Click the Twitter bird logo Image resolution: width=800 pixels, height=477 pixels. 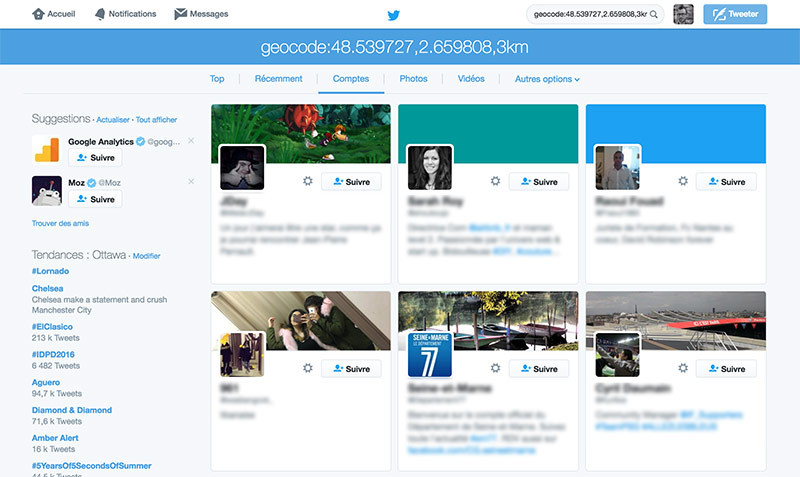(x=393, y=15)
